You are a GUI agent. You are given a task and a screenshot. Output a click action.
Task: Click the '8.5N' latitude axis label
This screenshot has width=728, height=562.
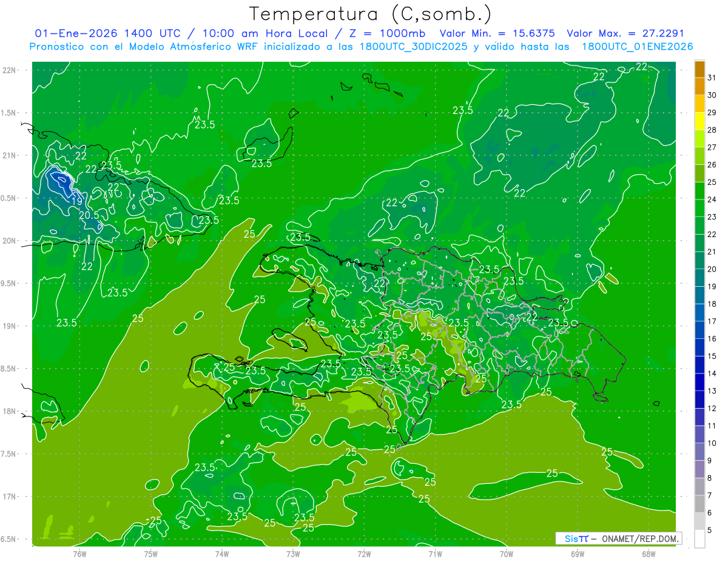point(9,369)
